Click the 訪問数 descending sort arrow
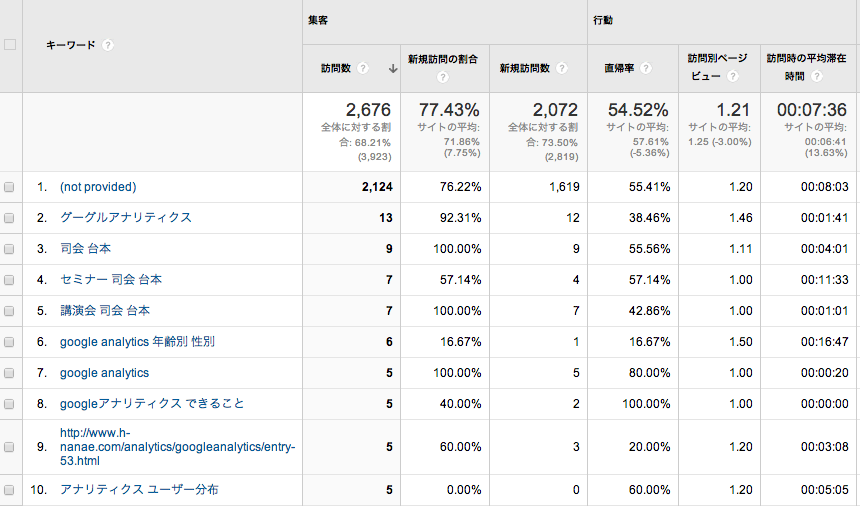The width and height of the screenshot is (860, 510). tap(393, 69)
